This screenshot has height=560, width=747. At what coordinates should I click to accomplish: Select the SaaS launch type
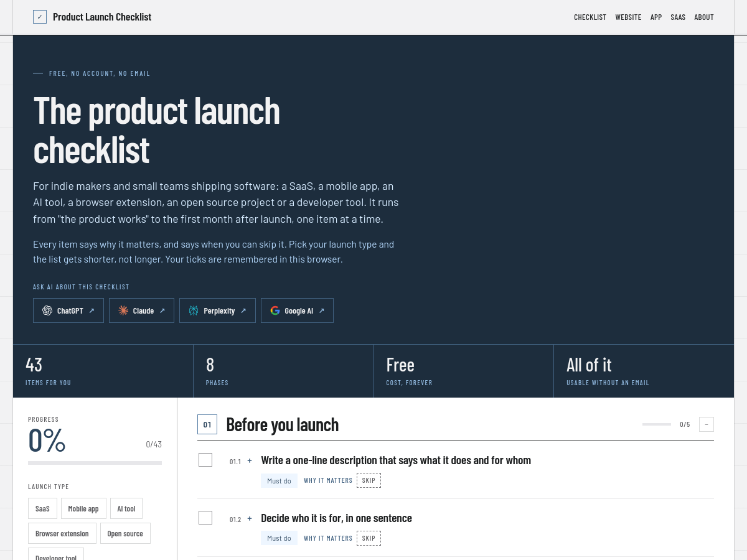pyautogui.click(x=42, y=508)
